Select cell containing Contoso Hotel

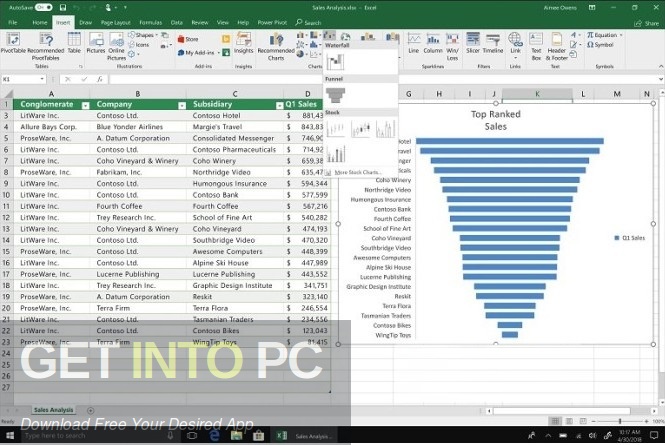[x=235, y=115]
